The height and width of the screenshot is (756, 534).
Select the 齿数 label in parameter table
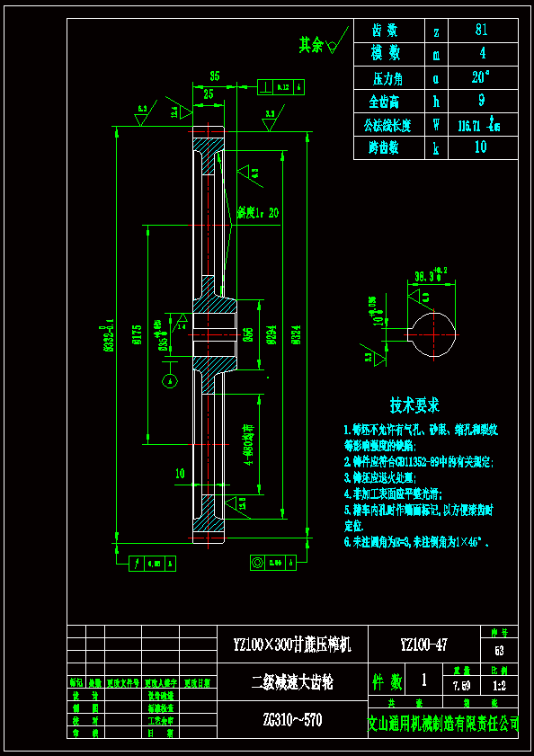coord(385,31)
